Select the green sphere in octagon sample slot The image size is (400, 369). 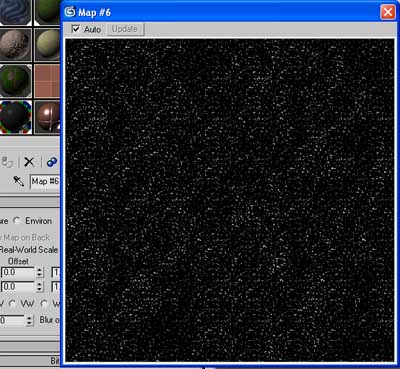[x=15, y=81]
